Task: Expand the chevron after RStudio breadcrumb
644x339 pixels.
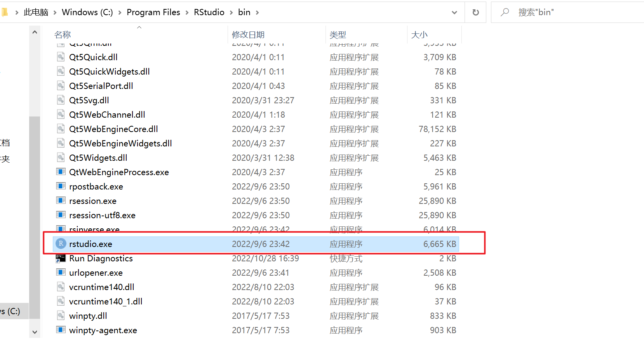Action: tap(231, 12)
